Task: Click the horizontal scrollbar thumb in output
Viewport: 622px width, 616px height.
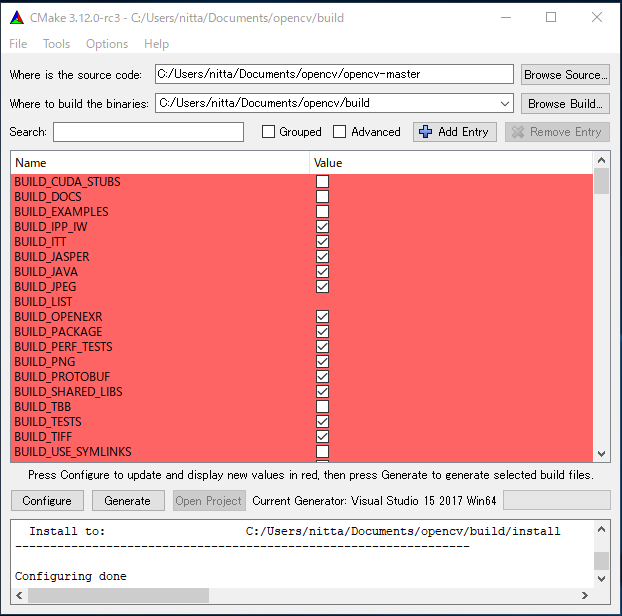Action: 119,595
